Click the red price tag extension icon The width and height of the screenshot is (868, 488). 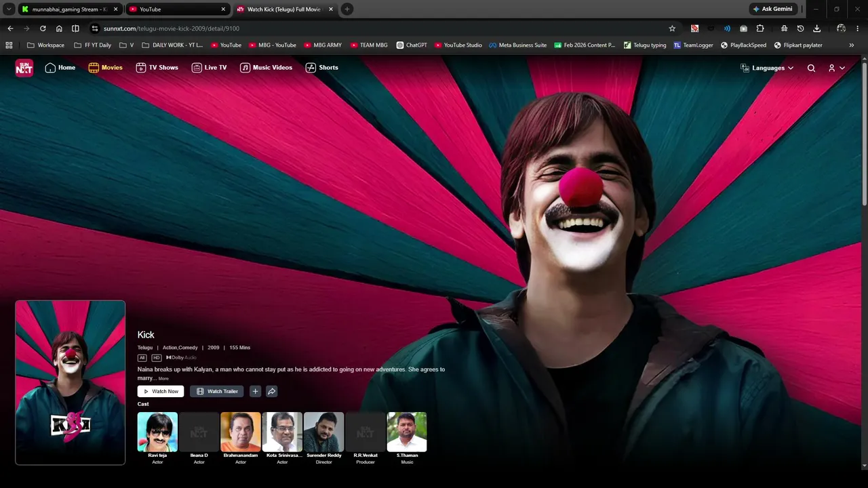click(694, 28)
